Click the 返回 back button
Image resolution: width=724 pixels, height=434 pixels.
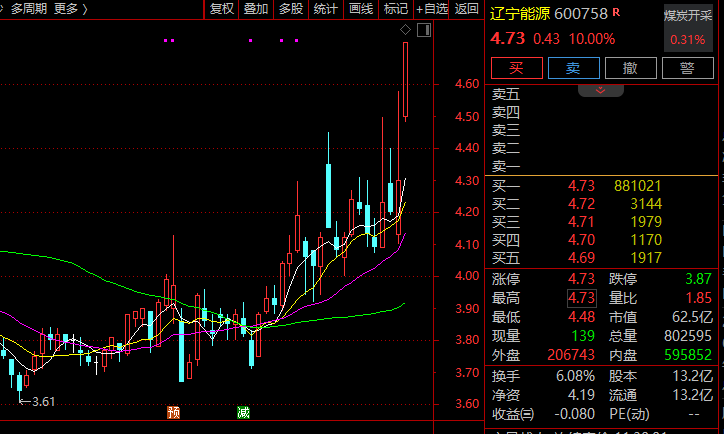coord(467,9)
